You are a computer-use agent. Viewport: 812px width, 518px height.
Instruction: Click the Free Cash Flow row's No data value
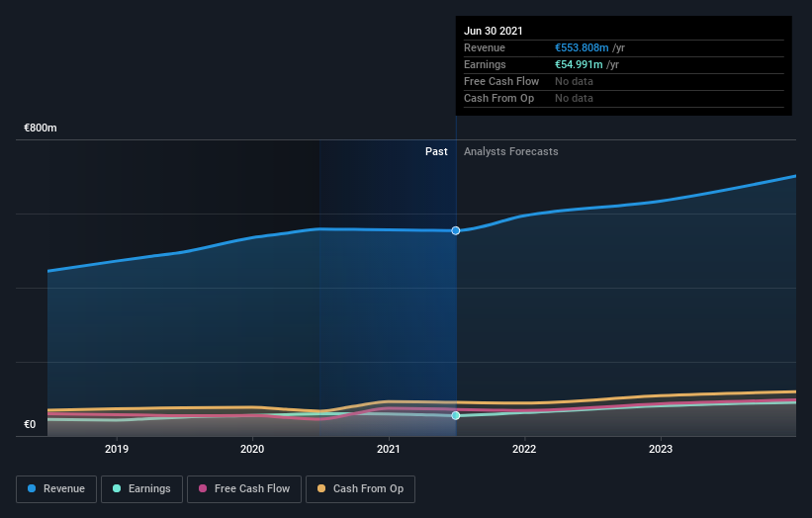pyautogui.click(x=574, y=81)
